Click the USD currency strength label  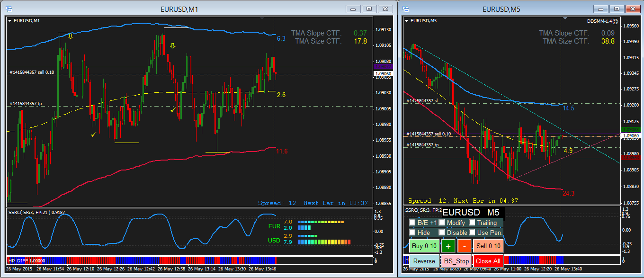pos(275,241)
